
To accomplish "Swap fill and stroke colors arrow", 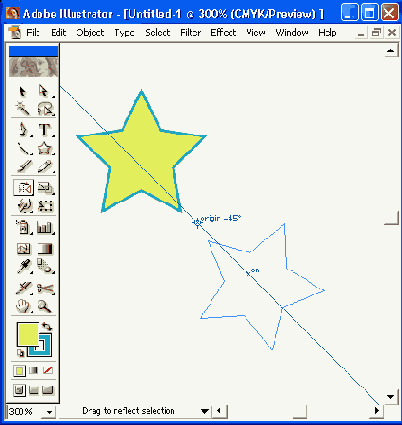I will pyautogui.click(x=47, y=326).
